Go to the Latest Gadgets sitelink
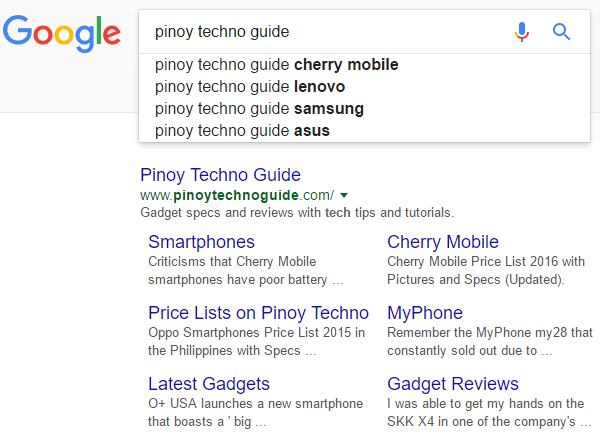600x440 pixels. 209,384
